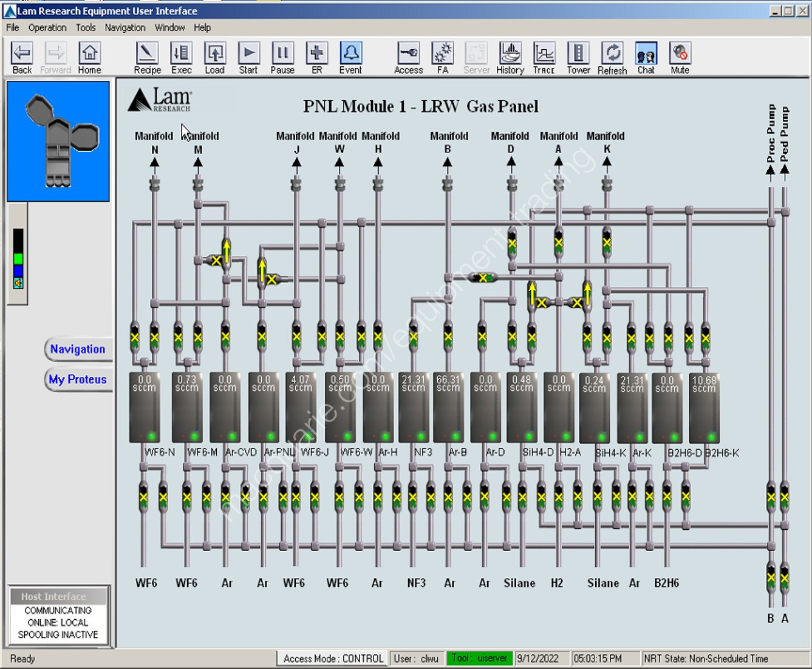The width and height of the screenshot is (812, 669).
Task: Open the Window menu
Action: click(169, 27)
